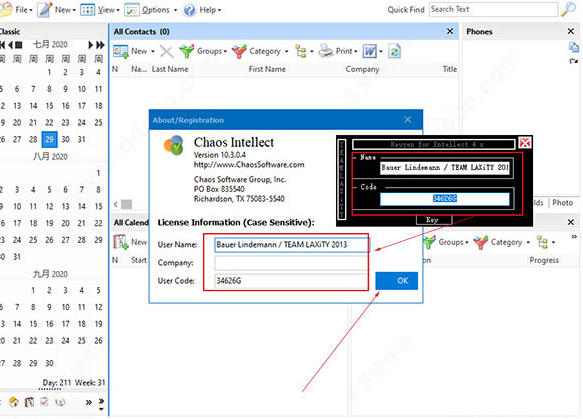This screenshot has height=419, width=583.
Task: Click the Word export icon in All Contacts
Action: click(370, 51)
